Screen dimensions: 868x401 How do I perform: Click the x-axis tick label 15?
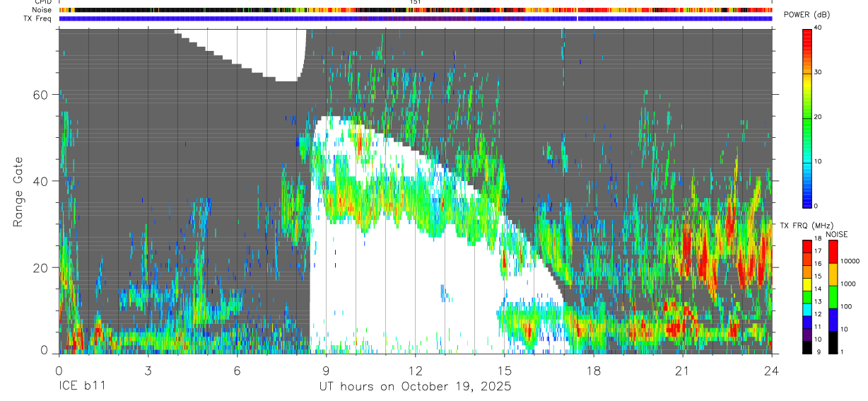click(x=505, y=371)
